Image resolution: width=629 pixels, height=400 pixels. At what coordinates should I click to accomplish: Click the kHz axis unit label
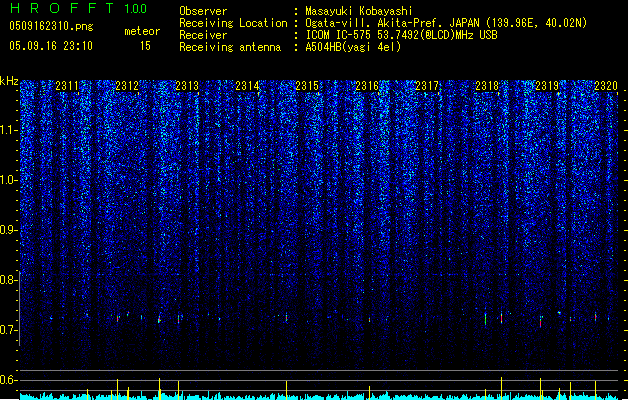(x=9, y=81)
